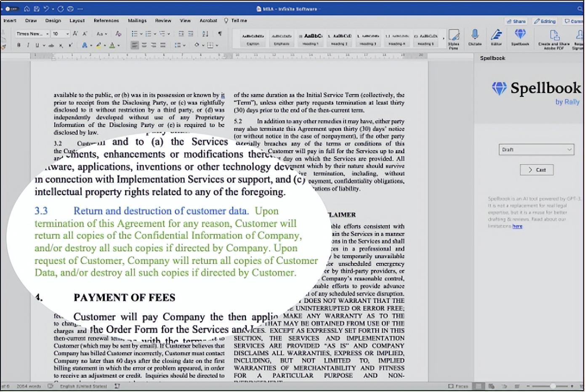Viewport: 585px width, 392px height.
Task: Justify the paragraph text
Action: coord(163,45)
